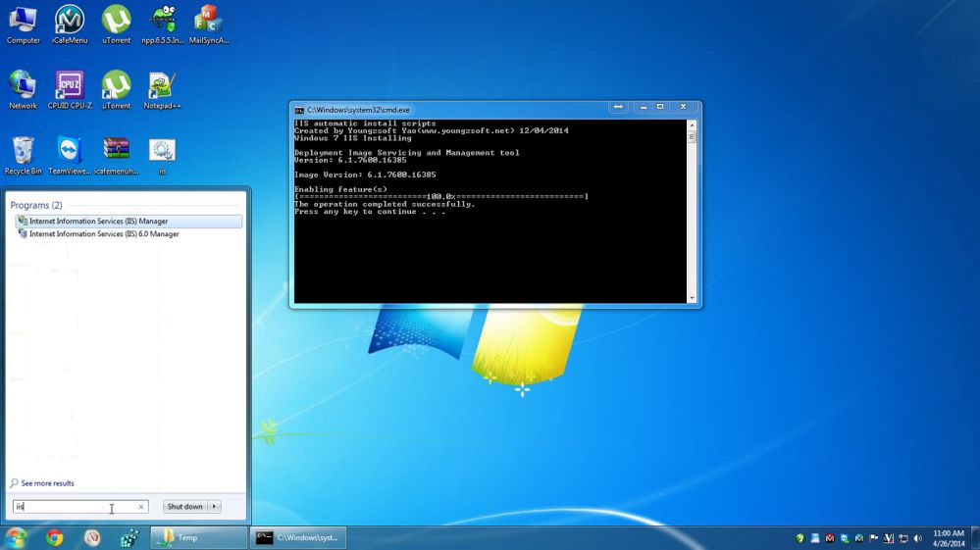Click the TeamViewer tray icon
This screenshot has width=980, height=550.
click(x=845, y=538)
